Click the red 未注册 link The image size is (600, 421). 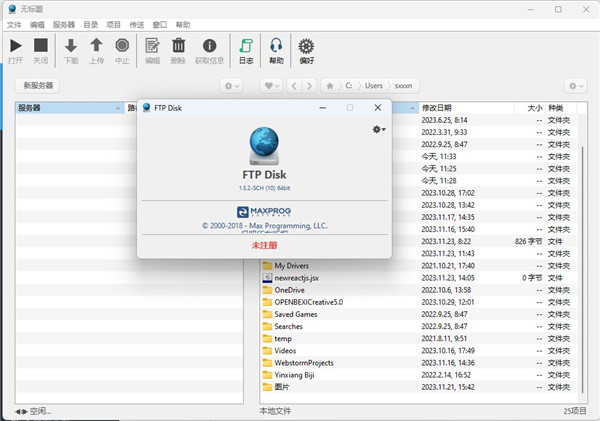[264, 243]
